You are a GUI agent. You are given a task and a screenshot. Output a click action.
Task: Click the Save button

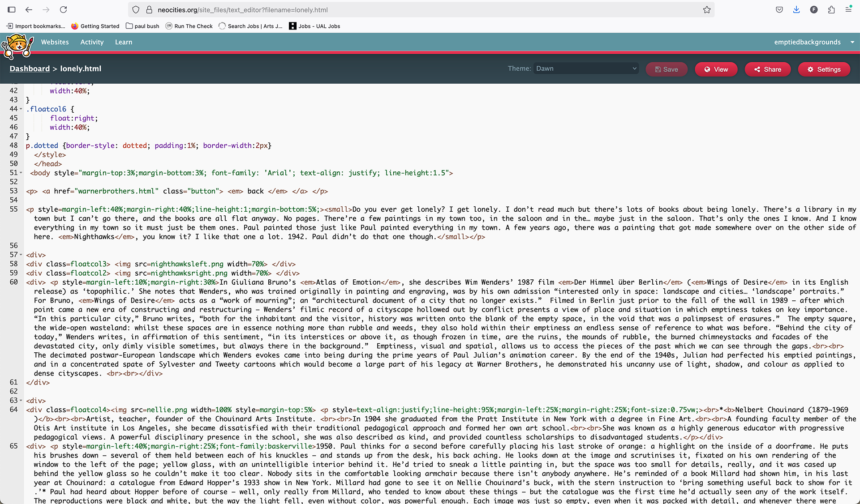point(666,69)
